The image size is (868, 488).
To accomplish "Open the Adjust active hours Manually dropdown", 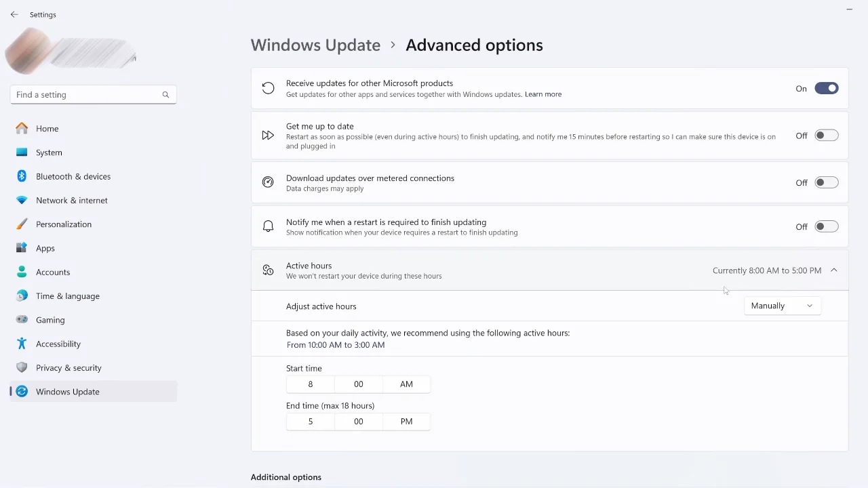I will tap(782, 305).
